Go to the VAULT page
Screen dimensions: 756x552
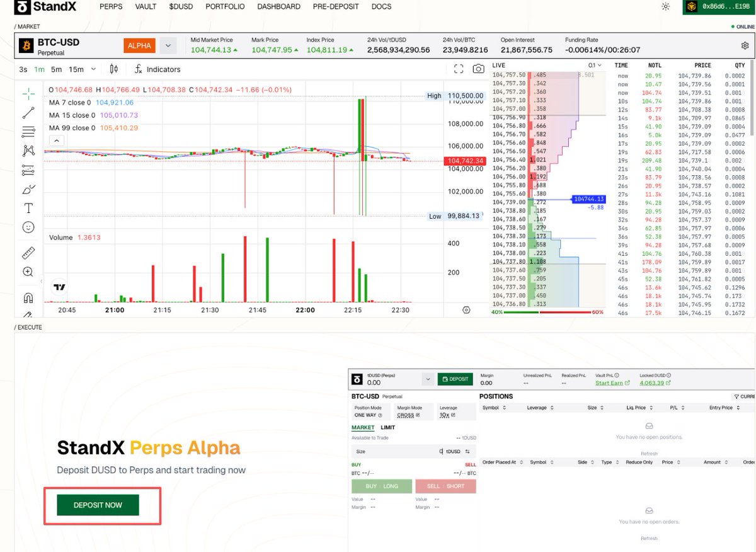tap(146, 7)
